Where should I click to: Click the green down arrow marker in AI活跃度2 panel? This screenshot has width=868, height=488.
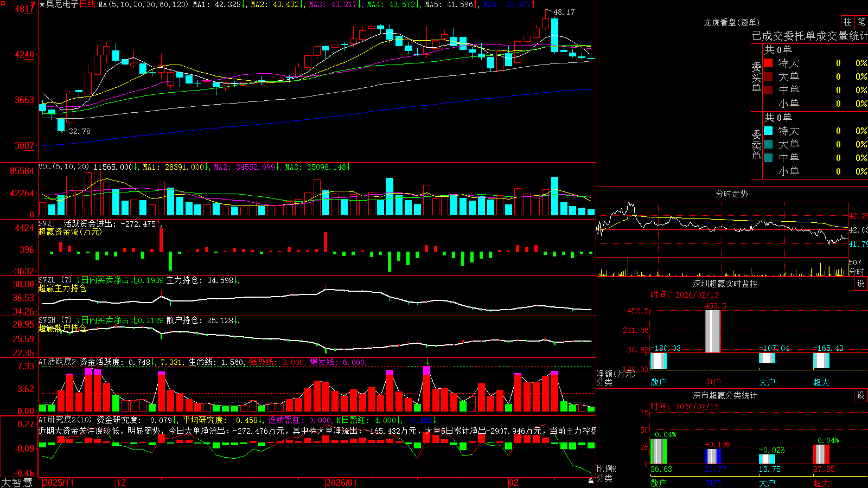coord(427,362)
